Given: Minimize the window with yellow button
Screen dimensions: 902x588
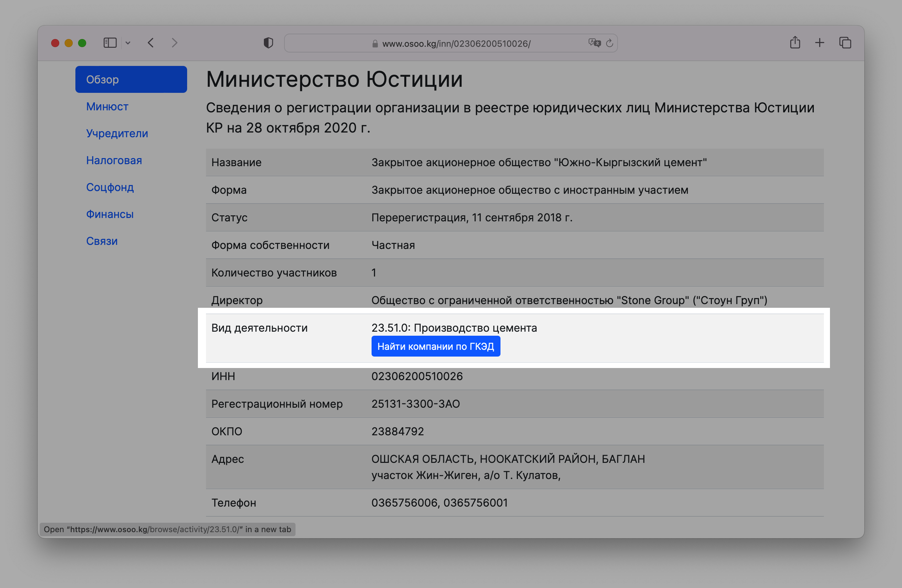Looking at the screenshot, I should tap(69, 43).
